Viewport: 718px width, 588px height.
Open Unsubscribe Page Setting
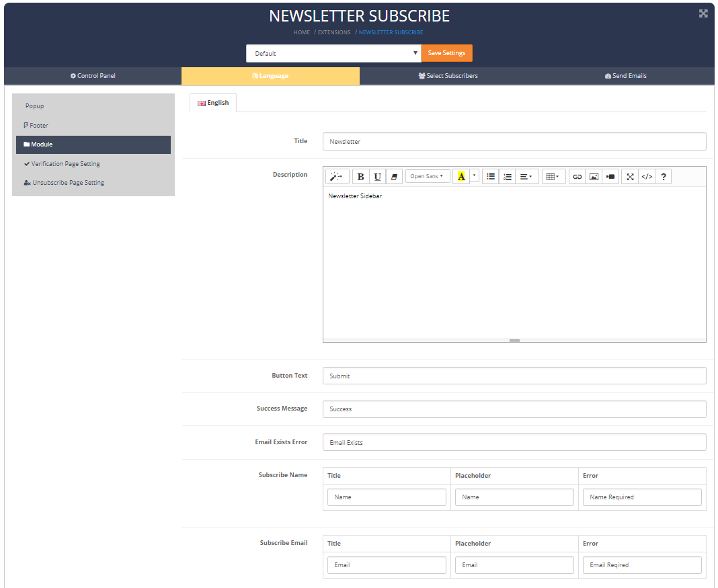point(93,183)
